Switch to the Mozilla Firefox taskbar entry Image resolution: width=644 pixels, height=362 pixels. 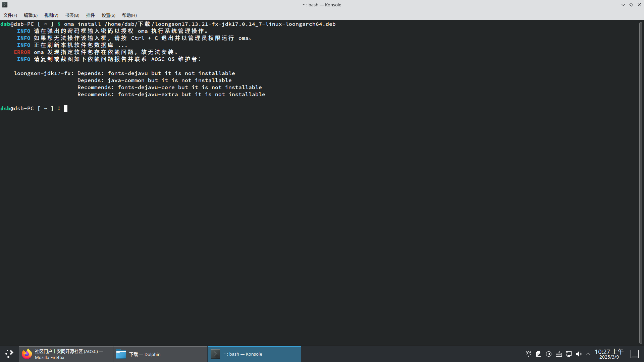[x=66, y=354]
